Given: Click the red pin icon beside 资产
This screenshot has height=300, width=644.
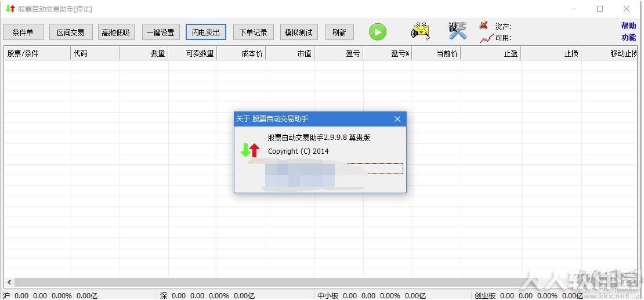Looking at the screenshot, I should [484, 26].
